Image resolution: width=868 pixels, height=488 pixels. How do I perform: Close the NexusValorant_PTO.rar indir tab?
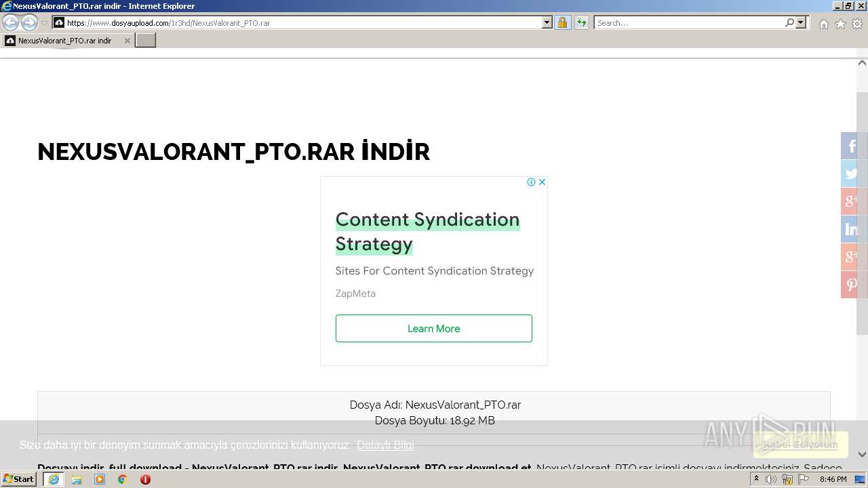pyautogui.click(x=127, y=41)
